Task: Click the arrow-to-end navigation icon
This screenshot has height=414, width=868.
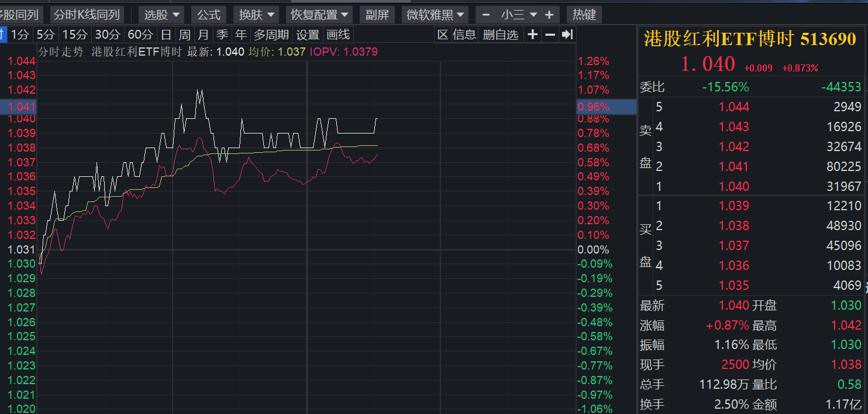Action: (567, 35)
